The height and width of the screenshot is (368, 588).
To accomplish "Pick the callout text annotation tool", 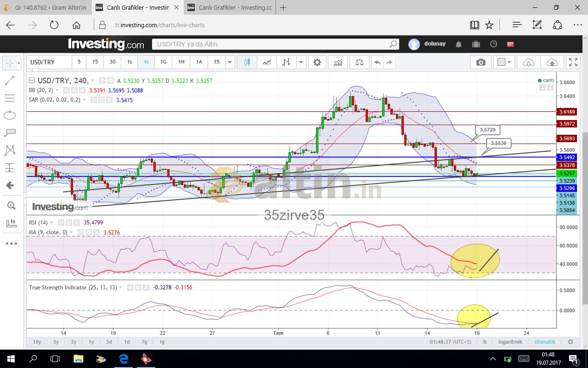I will (9, 133).
